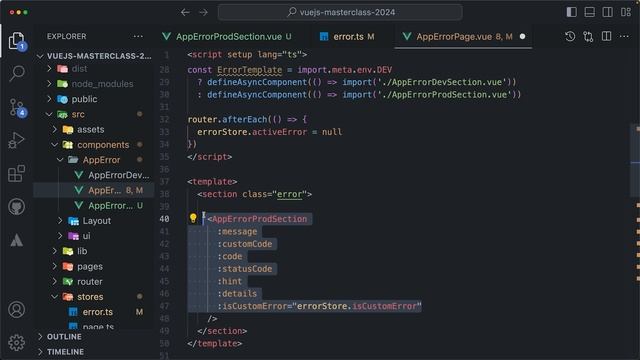
Task: Open the file timeline history icon
Action: (x=570, y=36)
